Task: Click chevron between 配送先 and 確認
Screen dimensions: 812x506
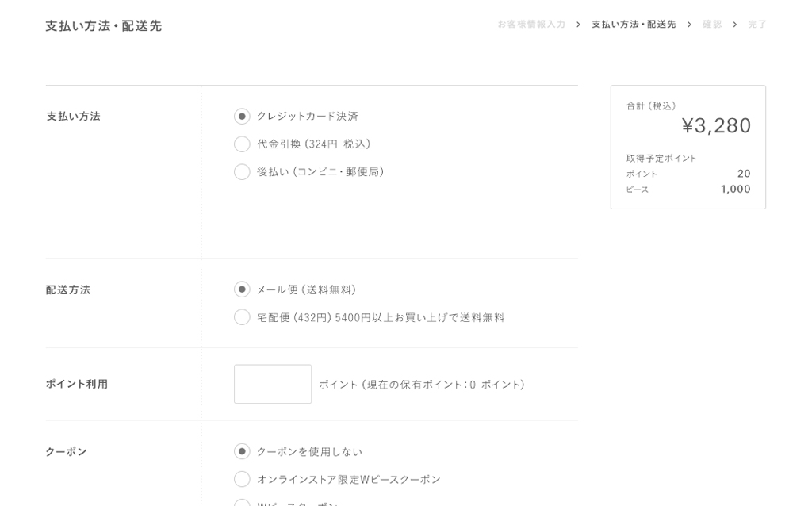Action: [689, 25]
